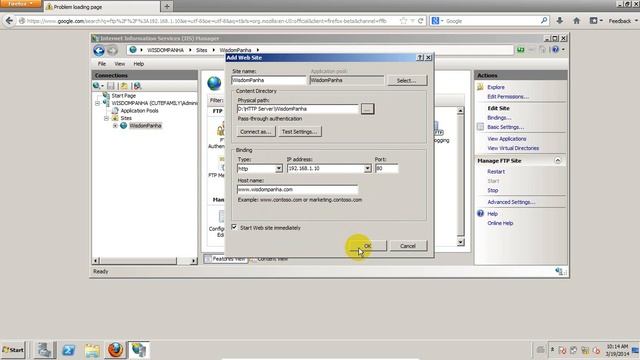Open the Feedback dropdown in Firefox
Screen dimensions: 640x360
point(623,21)
